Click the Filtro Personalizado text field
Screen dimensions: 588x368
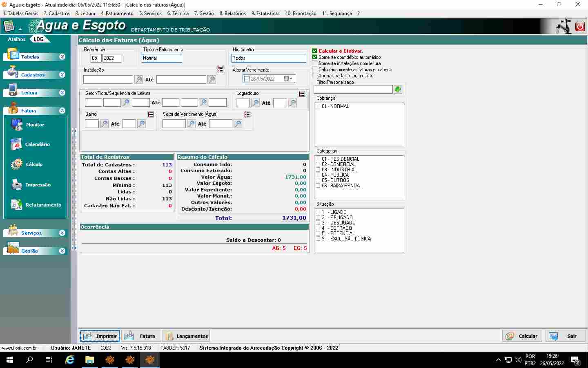tap(353, 90)
